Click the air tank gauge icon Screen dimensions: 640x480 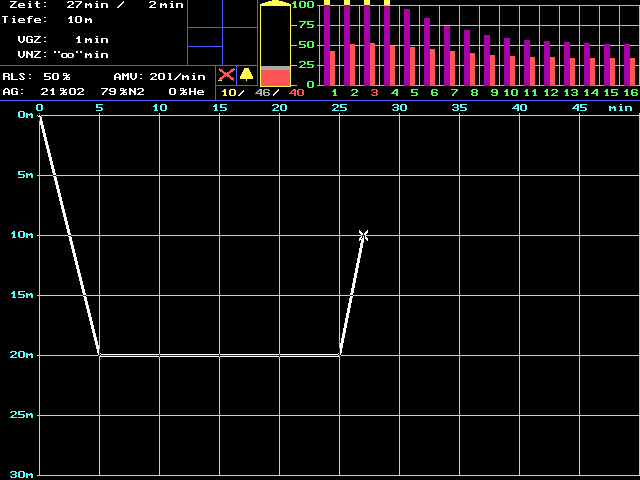(274, 45)
